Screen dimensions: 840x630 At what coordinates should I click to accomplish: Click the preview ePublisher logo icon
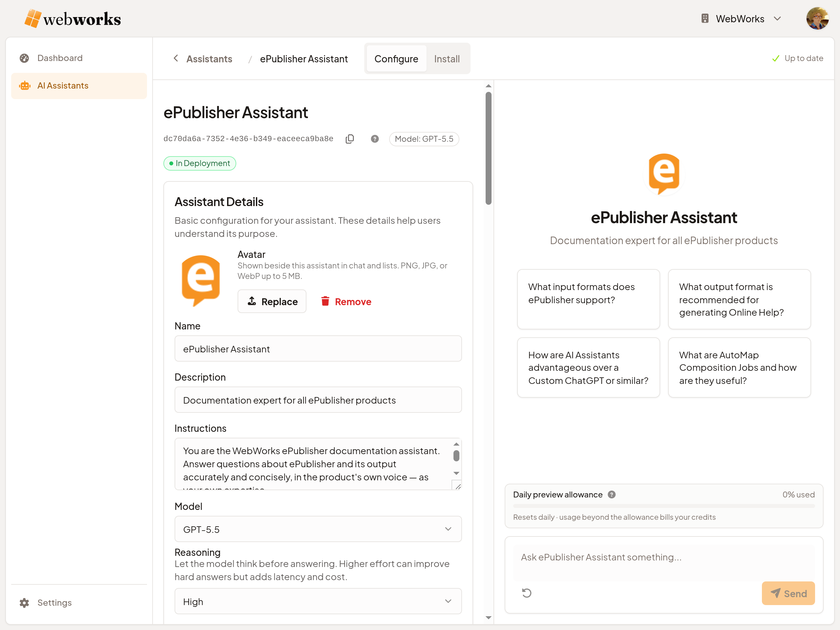[664, 174]
